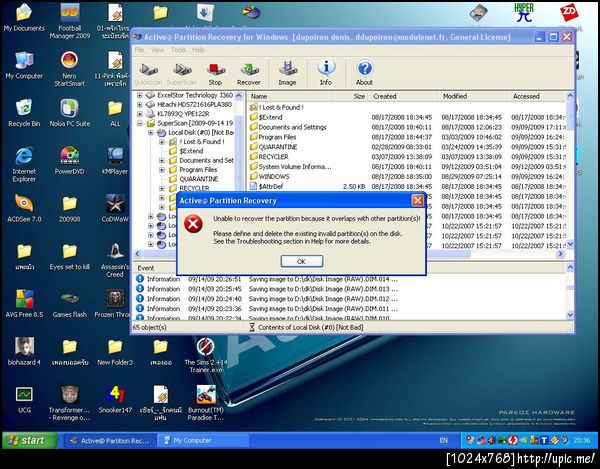
Task: Launch AVG Free 8.5 desktop icon
Action: click(24, 304)
